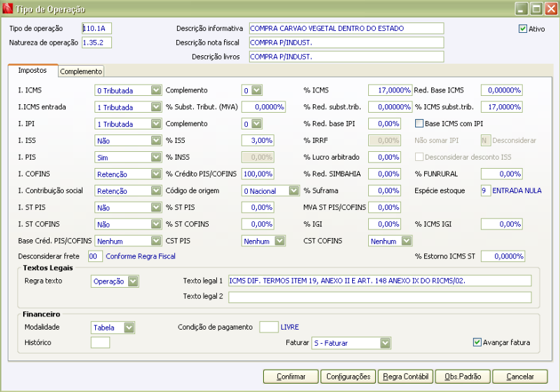Focus the Descrição informativa text field
The image size is (560, 392).
(x=346, y=29)
